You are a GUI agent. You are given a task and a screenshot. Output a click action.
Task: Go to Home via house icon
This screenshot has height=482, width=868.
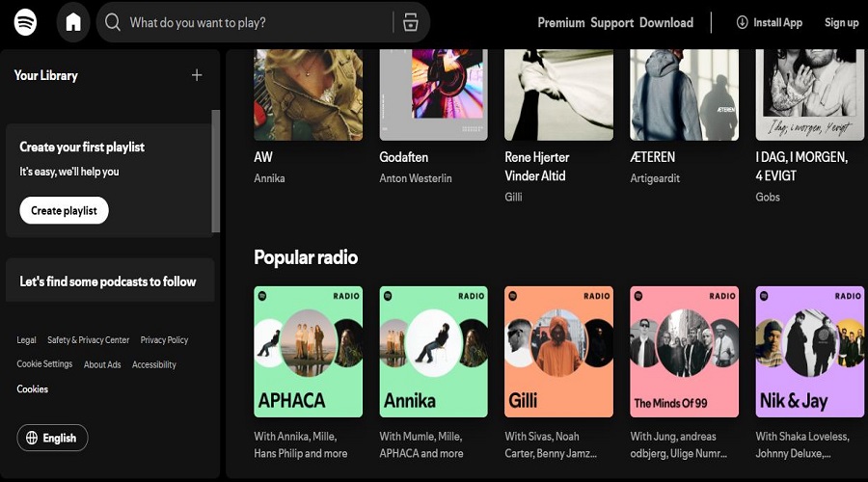click(x=73, y=22)
